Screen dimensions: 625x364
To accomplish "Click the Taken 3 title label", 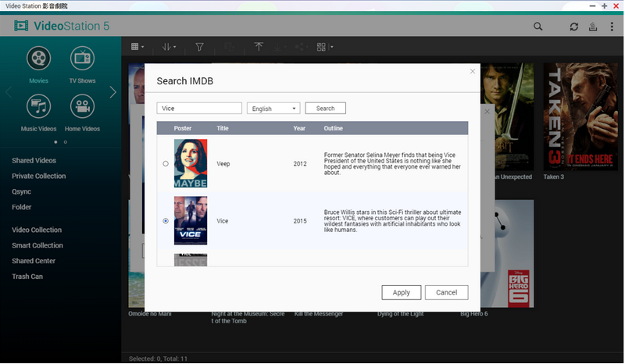I will (x=554, y=177).
